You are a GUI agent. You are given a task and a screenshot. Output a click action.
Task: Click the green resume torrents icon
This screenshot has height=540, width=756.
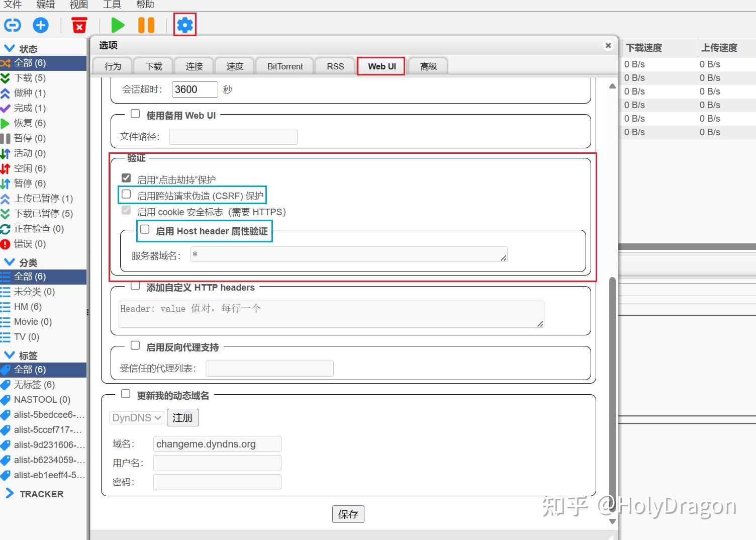117,25
